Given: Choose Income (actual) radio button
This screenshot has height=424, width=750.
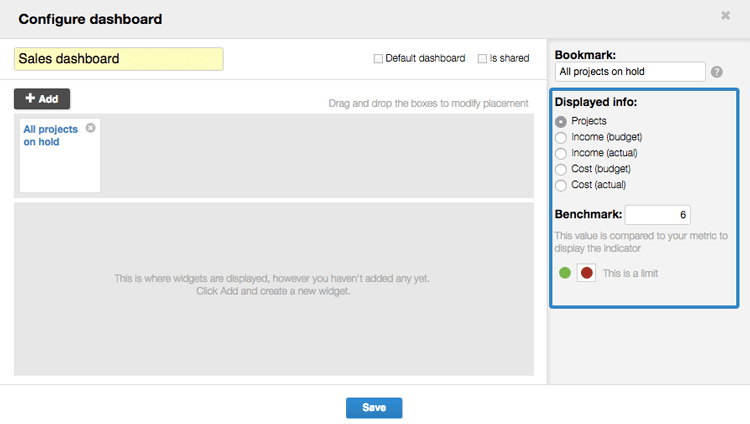Looking at the screenshot, I should [561, 153].
